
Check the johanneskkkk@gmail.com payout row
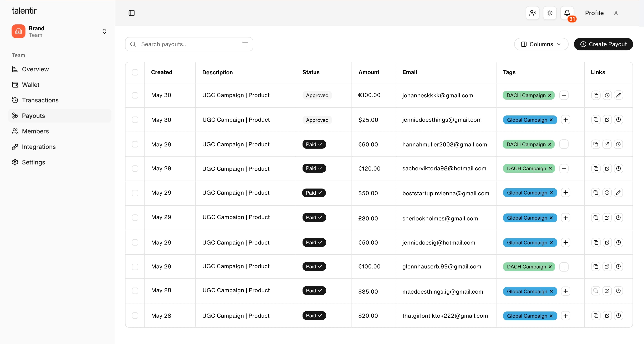(x=135, y=95)
